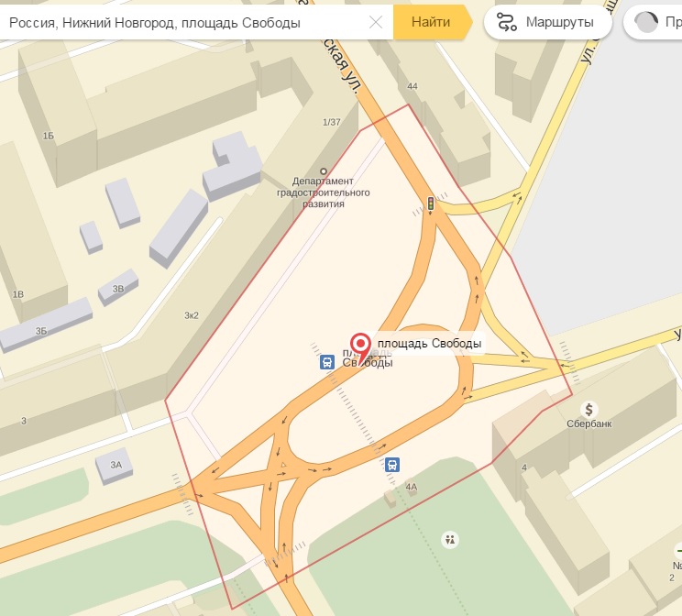Click the Маршруты route icon
The image size is (682, 616).
pyautogui.click(x=507, y=22)
